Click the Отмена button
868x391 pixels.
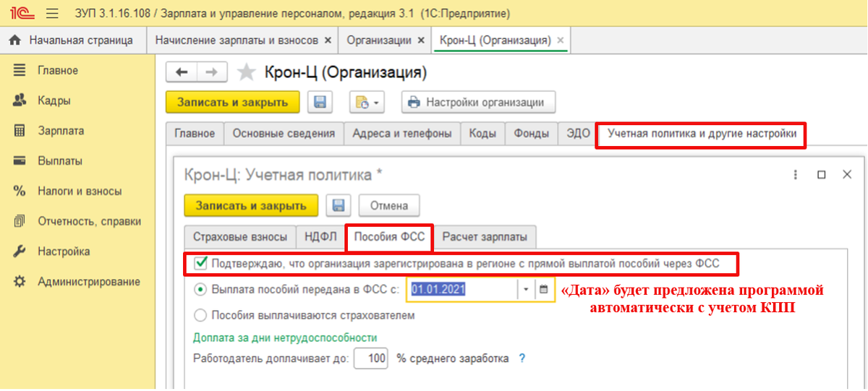click(389, 205)
